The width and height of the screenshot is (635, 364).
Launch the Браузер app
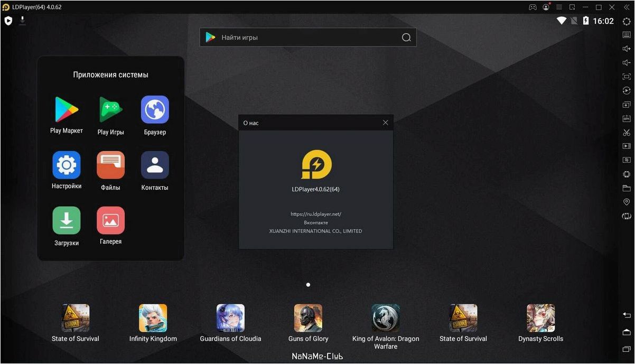click(x=155, y=115)
